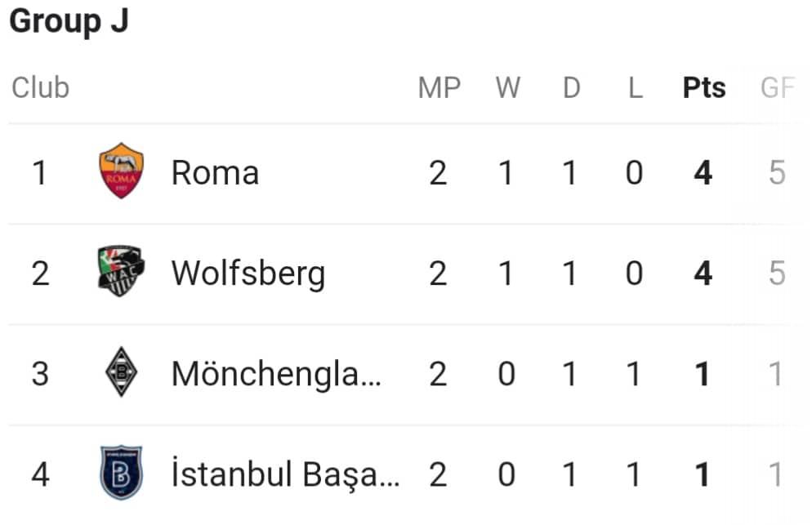Viewport: 812px width, 525px height.
Task: Click Roma's points value 4
Action: point(703,173)
